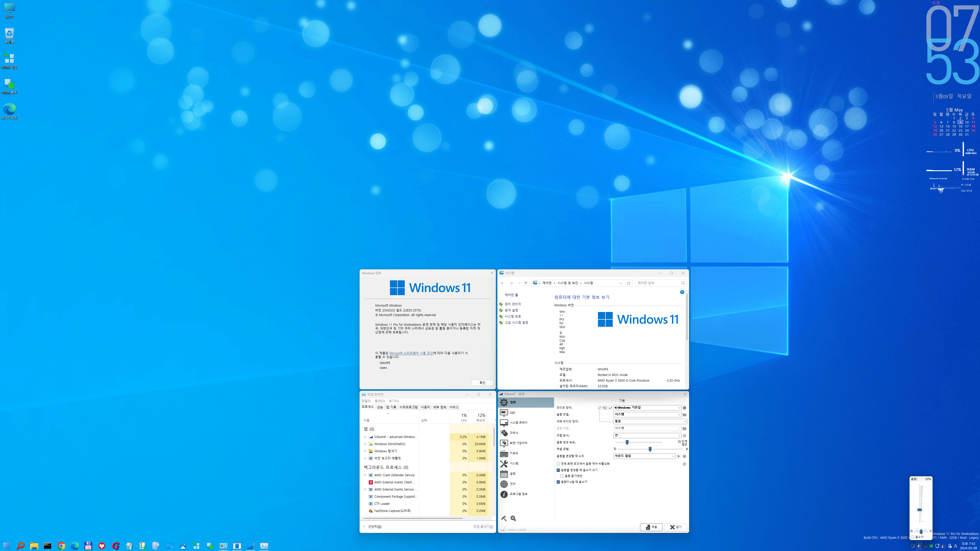Click the 닫기 button in Volume² settings
980x551 pixels.
click(676, 527)
